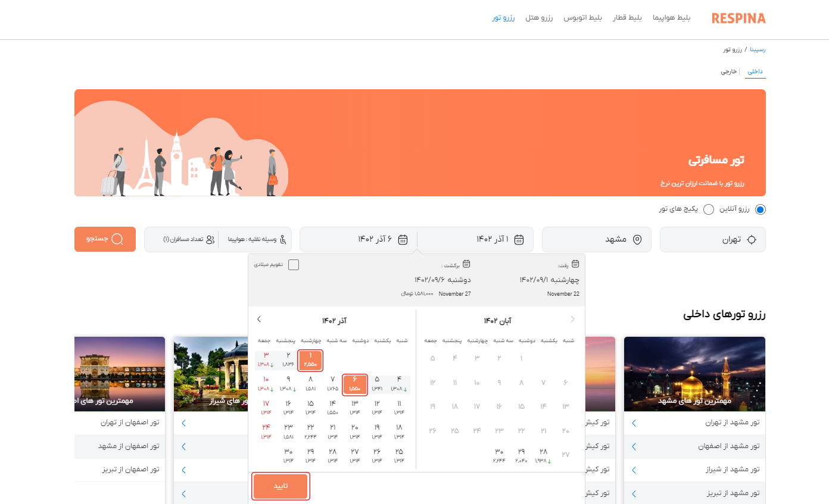This screenshot has height=504, width=829.
Task: Click calendar icon beside ۶ آذر ۱۴۰۲
Action: pos(403,240)
